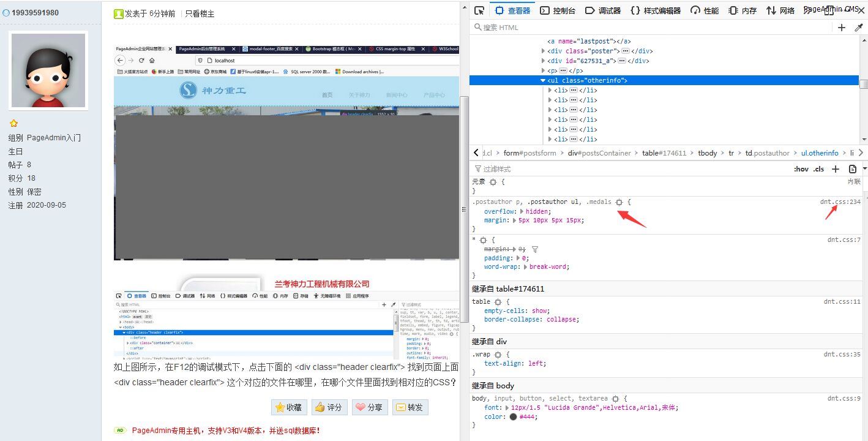Image resolution: width=868 pixels, height=441 pixels.
Task: Click selector highlighter for .wrap rule
Action: [498, 355]
